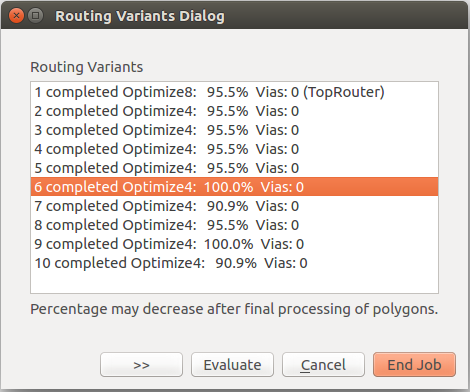This screenshot has width=470, height=392.
Task: Close the dialog with red X button
Action: [x=16, y=16]
